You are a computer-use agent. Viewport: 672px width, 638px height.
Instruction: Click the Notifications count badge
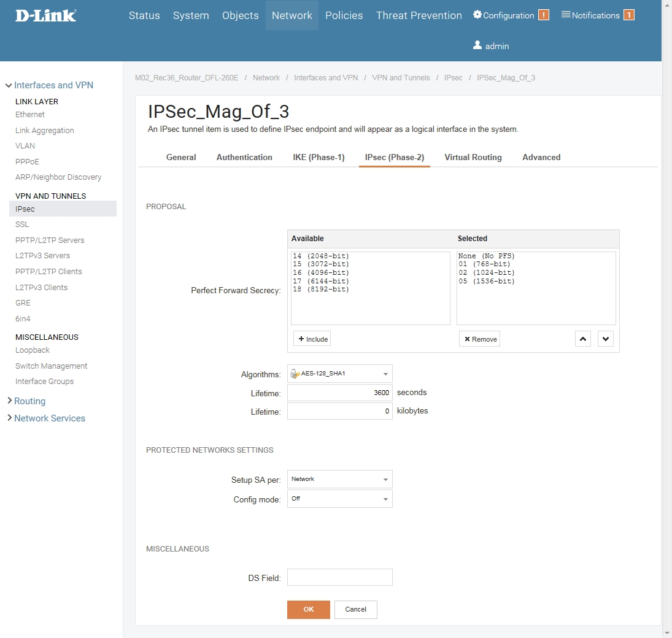628,15
